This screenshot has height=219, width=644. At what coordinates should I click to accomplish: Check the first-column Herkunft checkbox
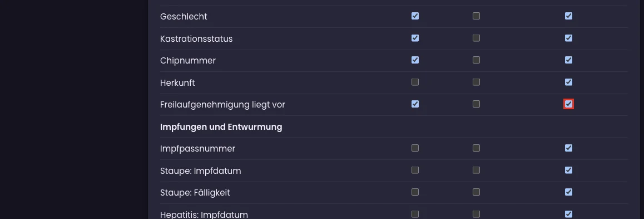pyautogui.click(x=415, y=82)
